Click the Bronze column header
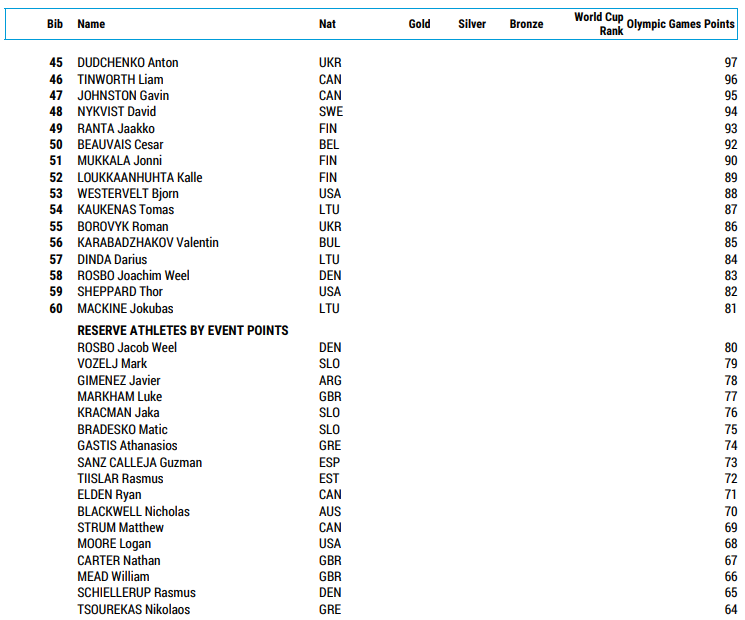 coord(526,24)
